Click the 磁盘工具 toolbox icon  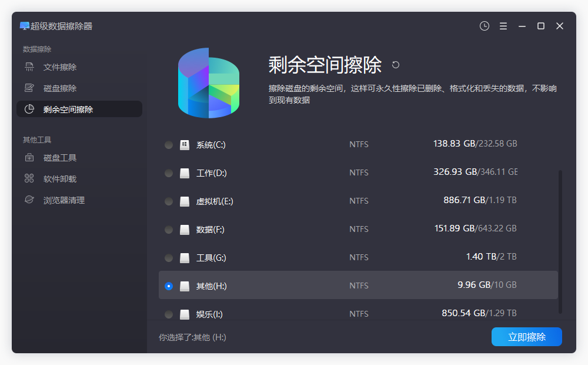tap(29, 157)
